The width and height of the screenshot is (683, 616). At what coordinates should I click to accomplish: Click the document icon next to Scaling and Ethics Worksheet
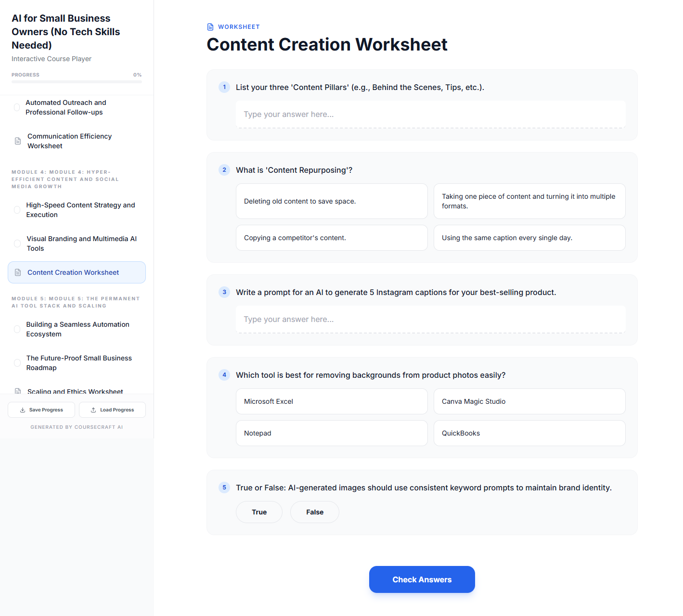point(17,391)
